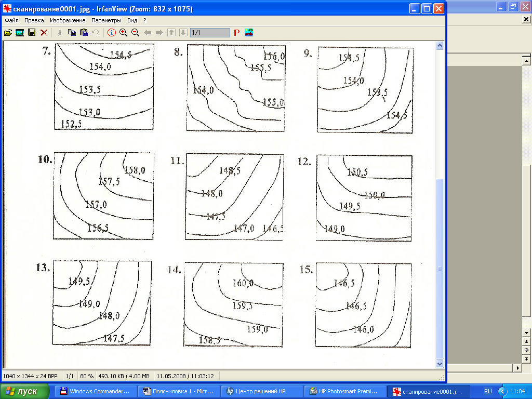Delete file using the red X icon
Screen dimensions: 532x399
tap(44, 33)
